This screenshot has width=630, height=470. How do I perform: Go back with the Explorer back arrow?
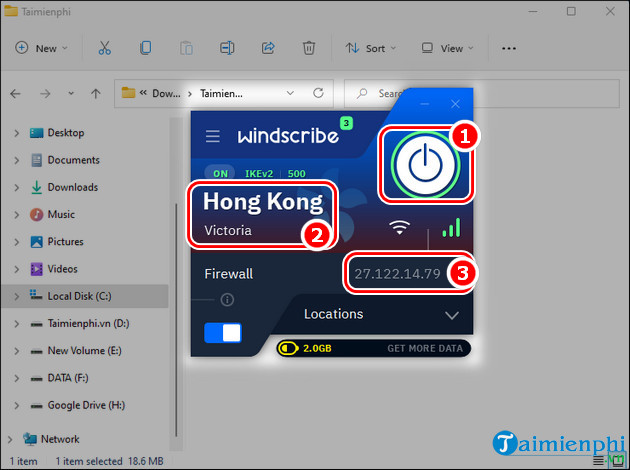[x=15, y=94]
